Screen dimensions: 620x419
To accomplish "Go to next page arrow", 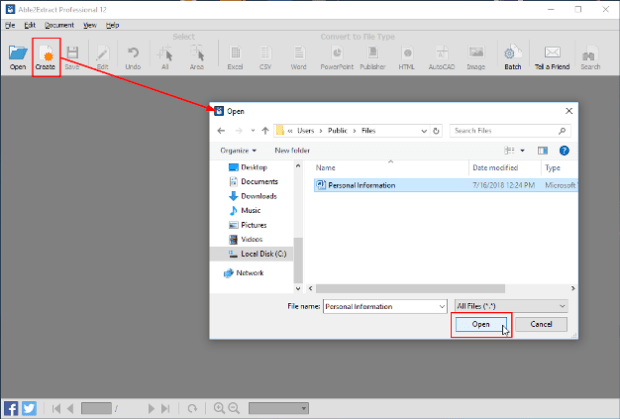I will [x=151, y=408].
